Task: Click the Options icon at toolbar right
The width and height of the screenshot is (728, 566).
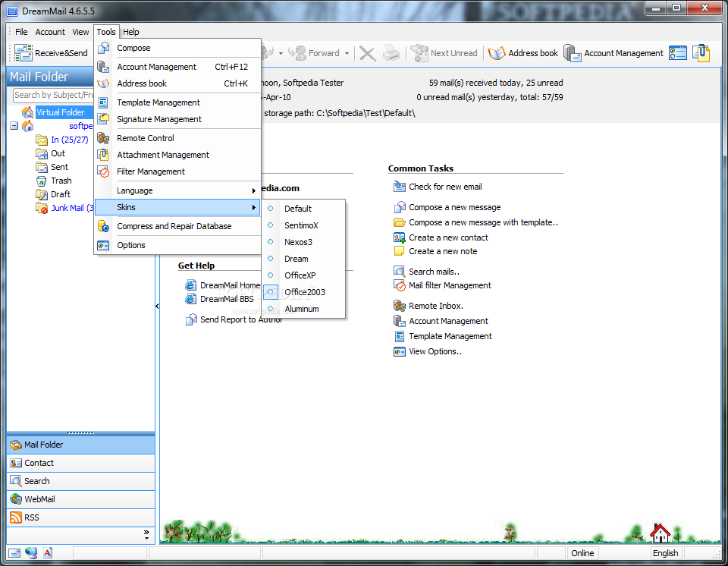Action: coord(678,53)
